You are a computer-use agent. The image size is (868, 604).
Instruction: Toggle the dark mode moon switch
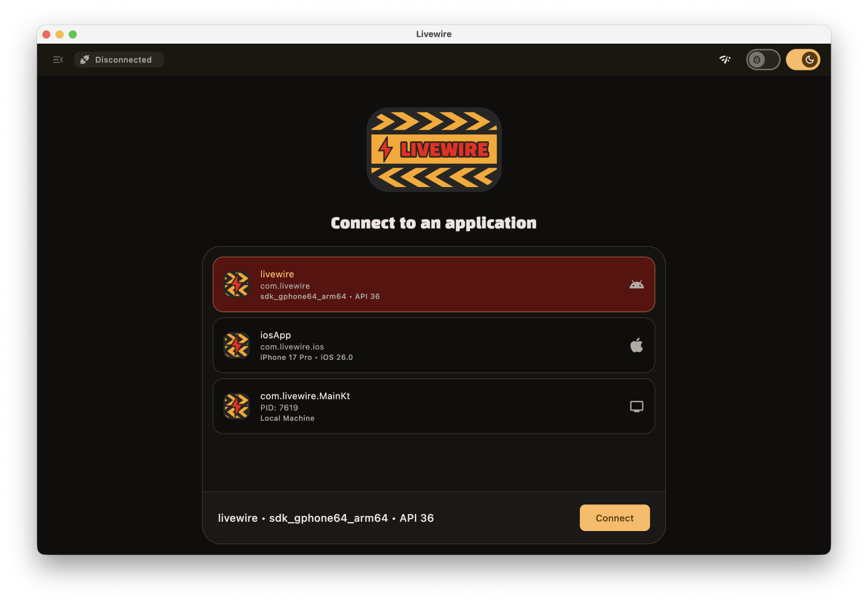tap(803, 60)
